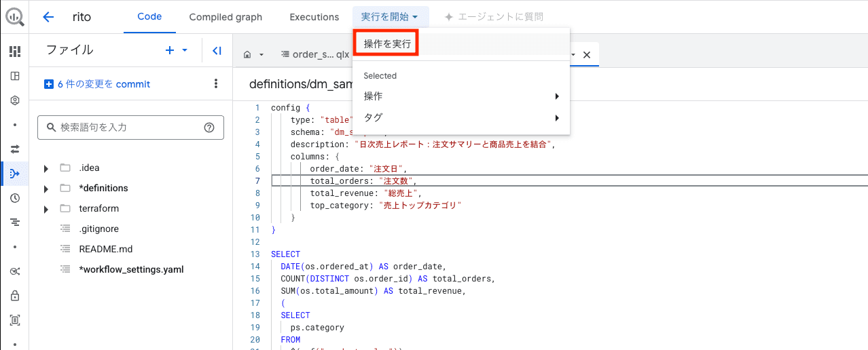
Task: Select the highlighted Dataform pipeline icon
Action: (x=15, y=174)
